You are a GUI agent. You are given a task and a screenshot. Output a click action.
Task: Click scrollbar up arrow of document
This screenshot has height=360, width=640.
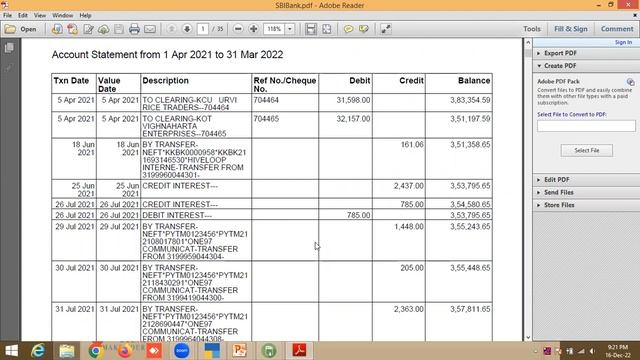pos(528,42)
